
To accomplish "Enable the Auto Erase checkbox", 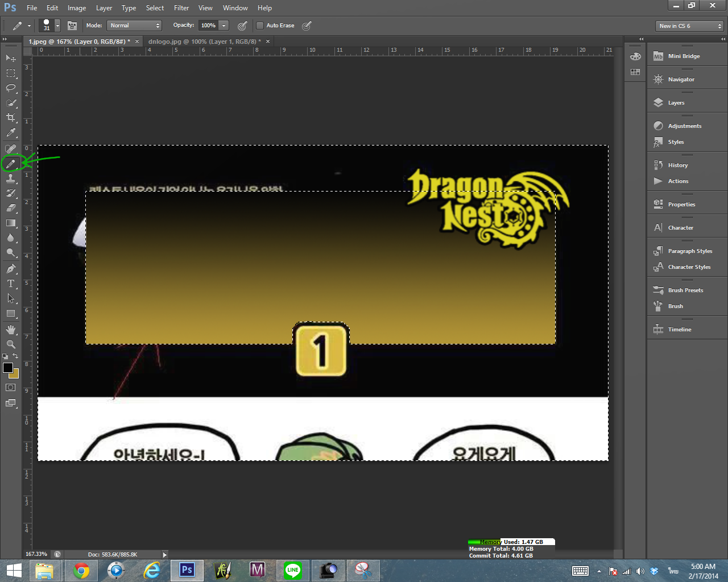I will (260, 26).
